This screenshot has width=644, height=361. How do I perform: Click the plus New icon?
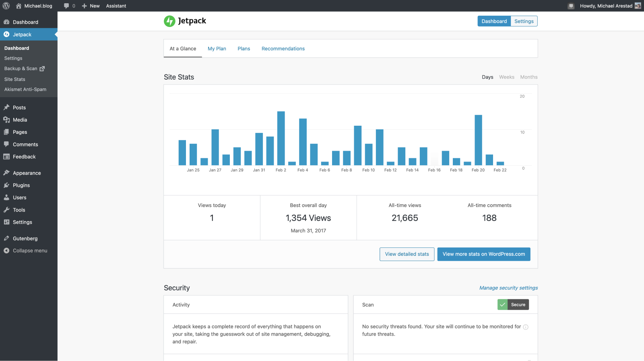(x=84, y=6)
